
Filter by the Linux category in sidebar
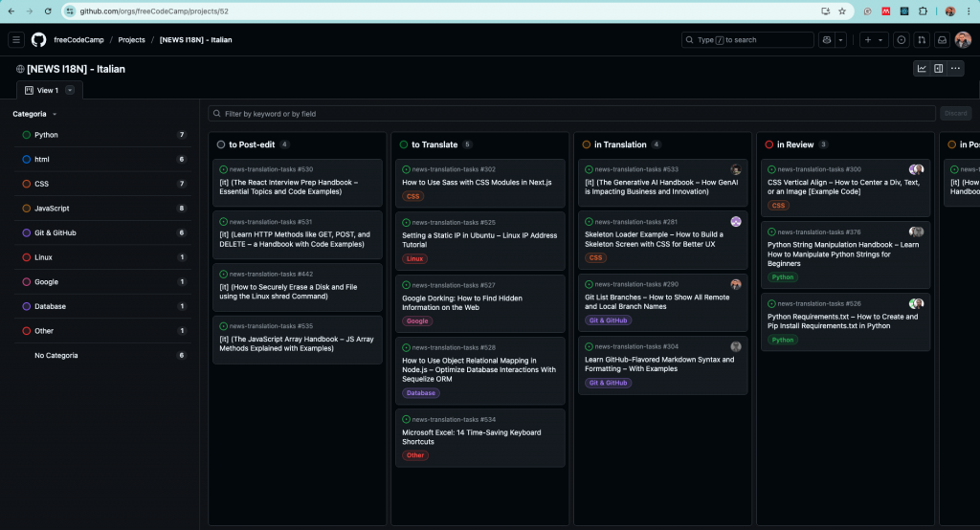[103, 257]
